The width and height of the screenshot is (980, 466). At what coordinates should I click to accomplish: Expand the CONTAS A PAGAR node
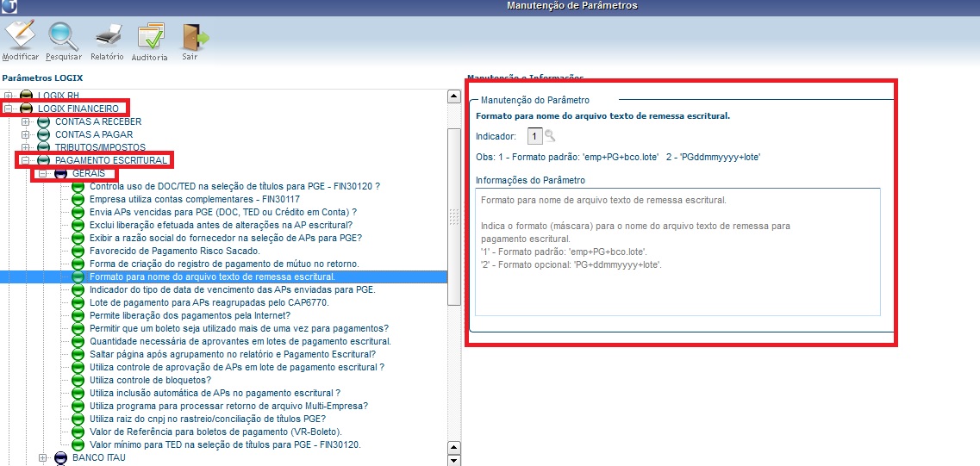pyautogui.click(x=25, y=134)
